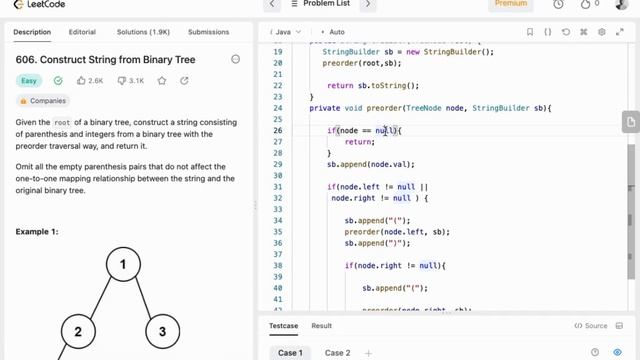Viewport: 640px width, 360px height.
Task: Click line number 34 in the gutter
Action: [x=278, y=221]
